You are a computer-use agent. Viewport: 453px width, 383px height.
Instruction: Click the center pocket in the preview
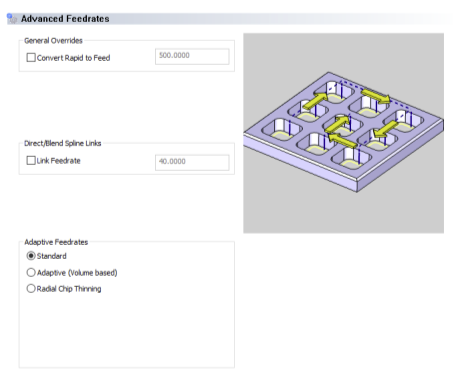[x=343, y=126]
